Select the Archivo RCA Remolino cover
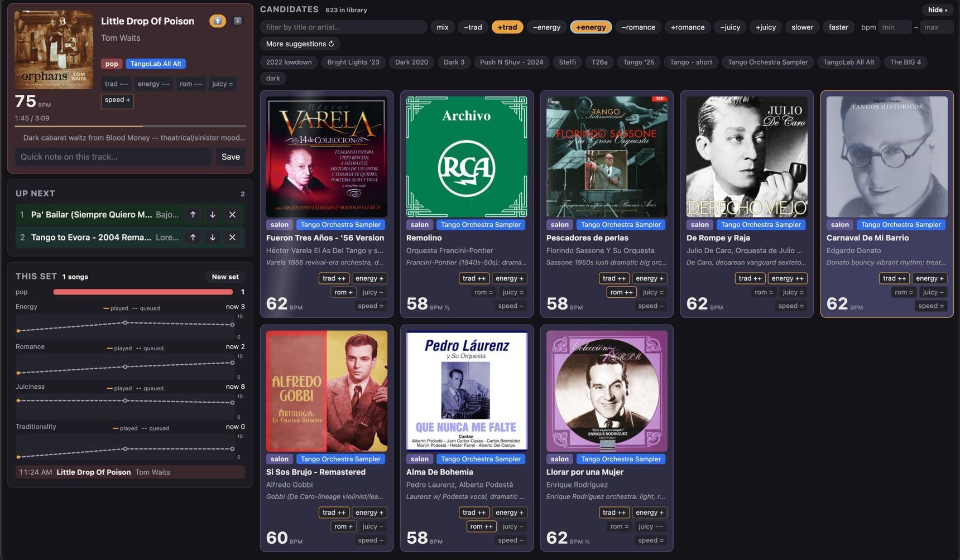Screen dimensions: 960x560 point(467,157)
